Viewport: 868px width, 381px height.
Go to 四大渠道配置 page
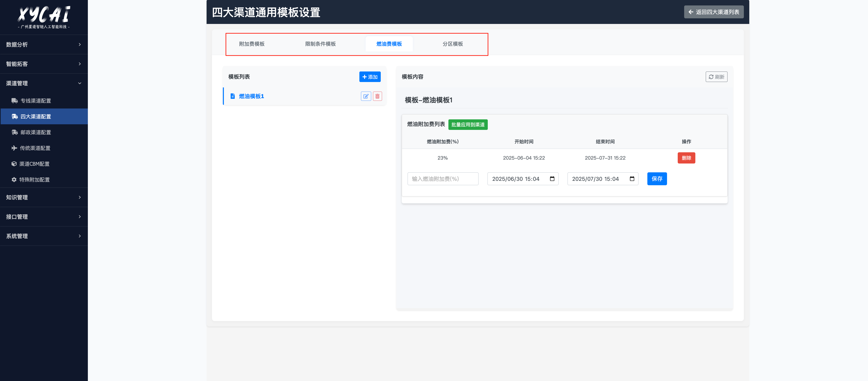[x=44, y=116]
